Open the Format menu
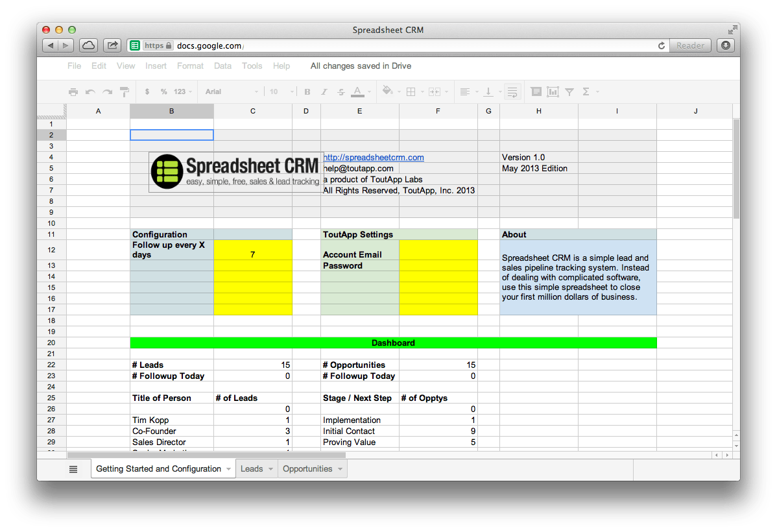The height and width of the screenshot is (532, 777). (190, 66)
